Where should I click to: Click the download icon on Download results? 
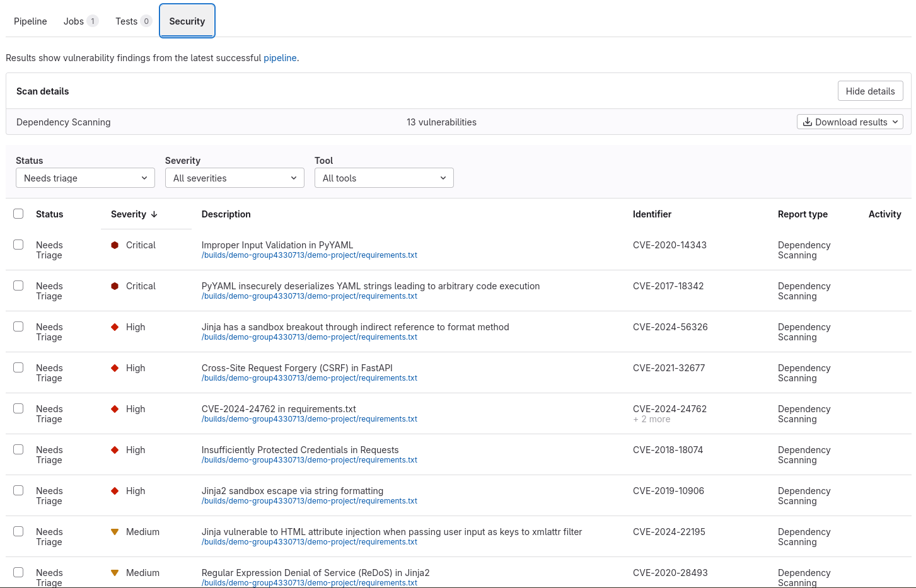coord(808,122)
